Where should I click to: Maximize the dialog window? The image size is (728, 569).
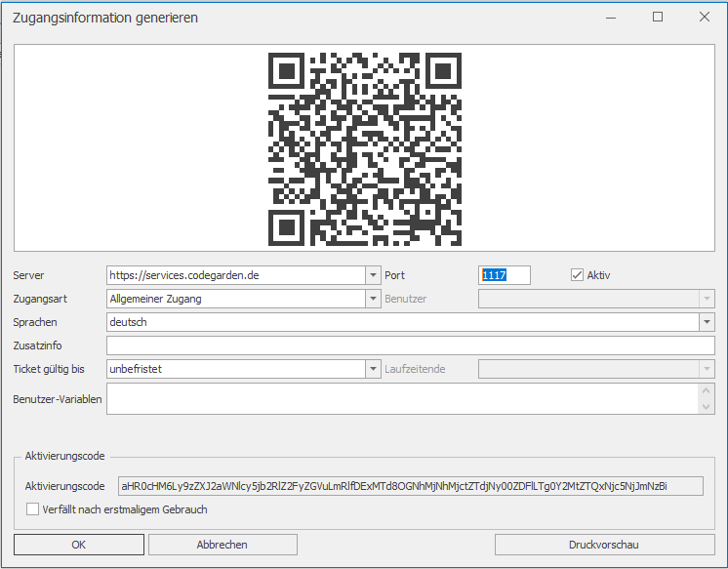658,17
